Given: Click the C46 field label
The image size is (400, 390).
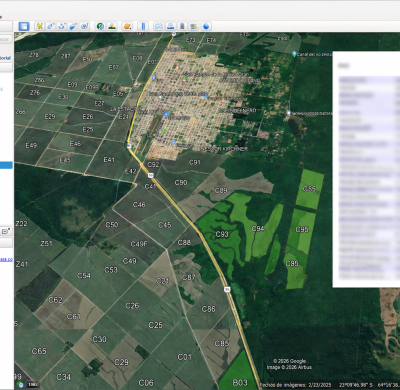Looking at the screenshot, I should tap(139, 204).
